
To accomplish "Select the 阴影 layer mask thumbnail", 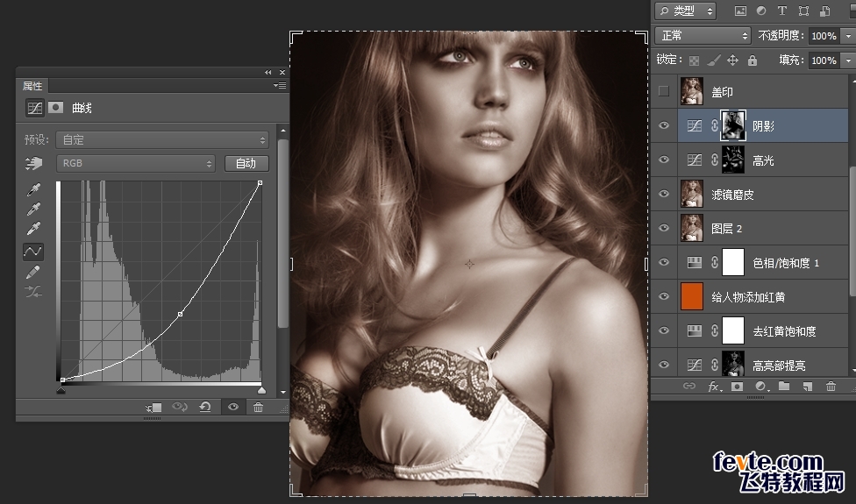I will coord(733,125).
